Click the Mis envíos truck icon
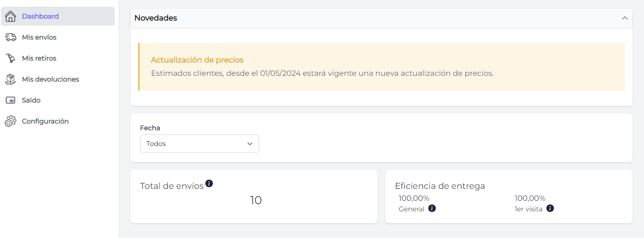Image resolution: width=644 pixels, height=238 pixels. click(x=10, y=37)
